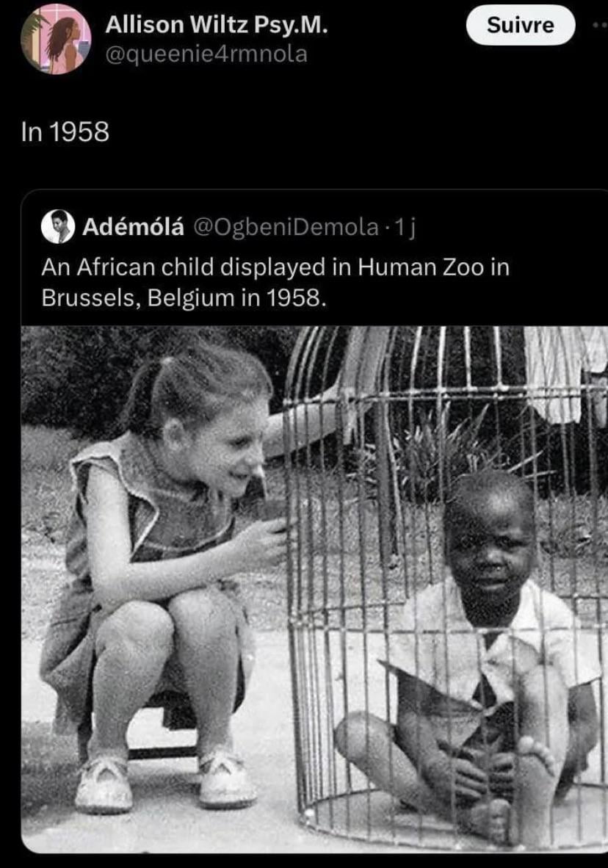Click the Adémólá display name
The height and width of the screenshot is (868, 608).
(x=133, y=227)
